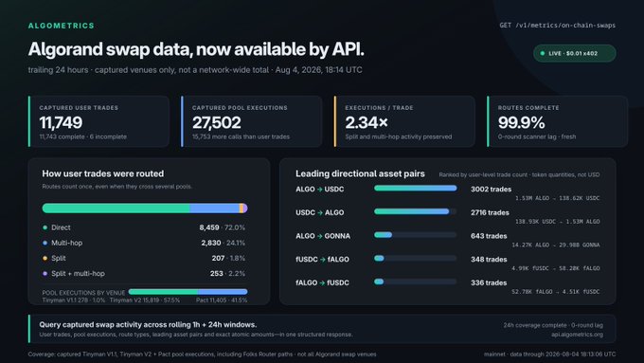The width and height of the screenshot is (644, 363).
Task: Click the 'data through 2026-08-04' footer timestamp
Action: click(x=563, y=354)
